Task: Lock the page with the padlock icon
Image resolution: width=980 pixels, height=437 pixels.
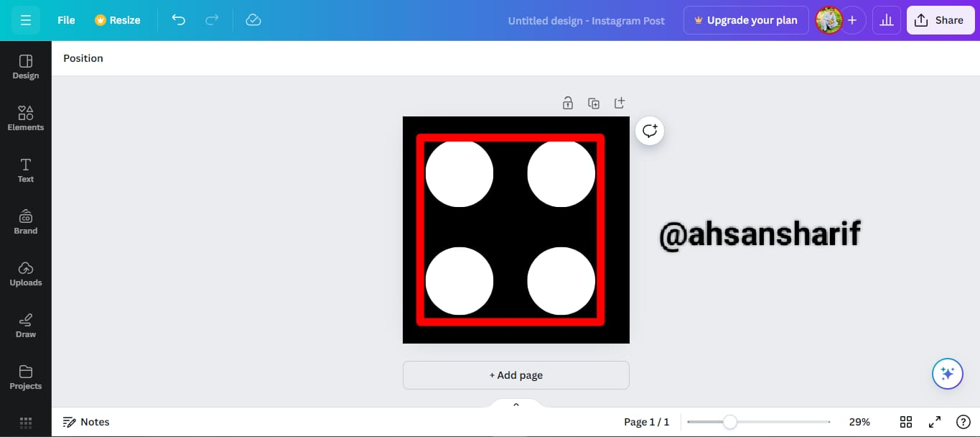Action: click(568, 103)
